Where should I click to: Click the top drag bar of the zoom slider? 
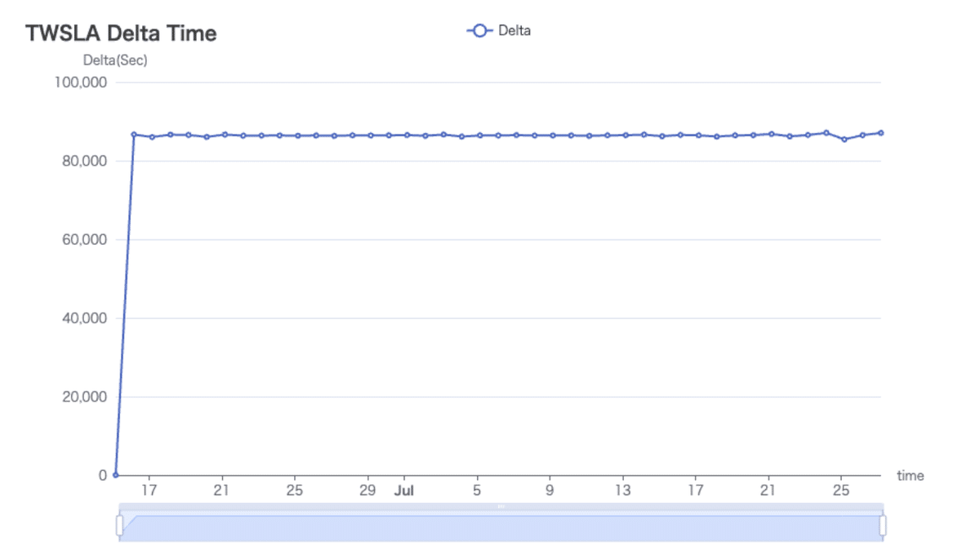pyautogui.click(x=501, y=507)
